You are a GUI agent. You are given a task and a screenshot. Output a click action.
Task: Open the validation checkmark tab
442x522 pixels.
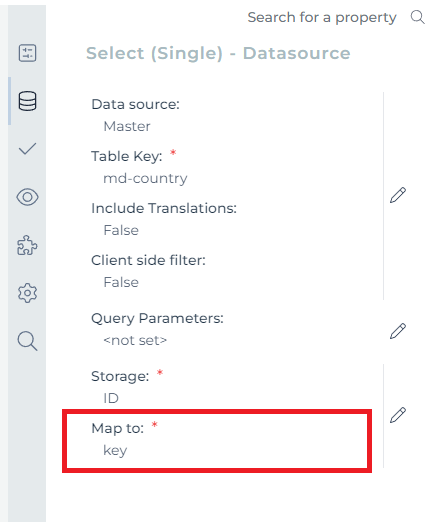(27, 149)
